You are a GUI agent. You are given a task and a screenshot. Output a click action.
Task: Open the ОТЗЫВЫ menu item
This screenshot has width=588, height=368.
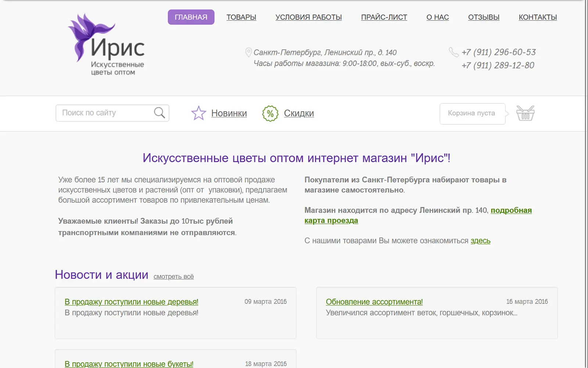point(484,17)
